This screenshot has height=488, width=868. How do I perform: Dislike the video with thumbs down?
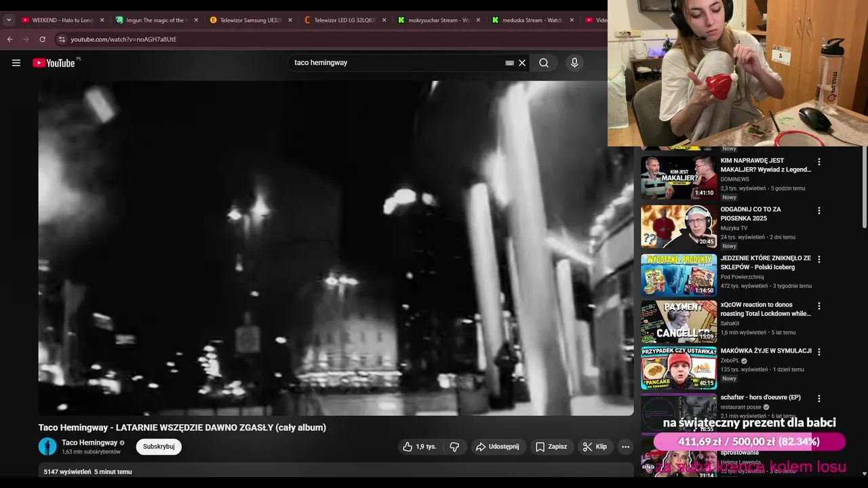tap(455, 447)
